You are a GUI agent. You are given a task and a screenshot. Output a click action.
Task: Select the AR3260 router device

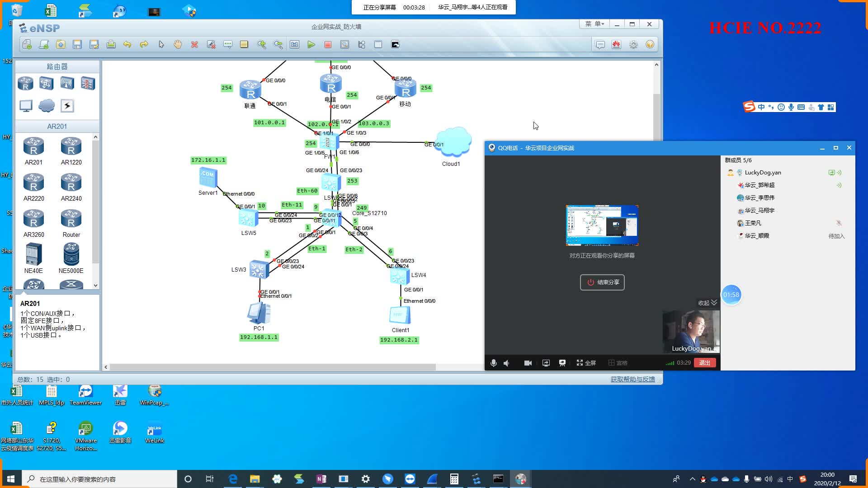(33, 223)
